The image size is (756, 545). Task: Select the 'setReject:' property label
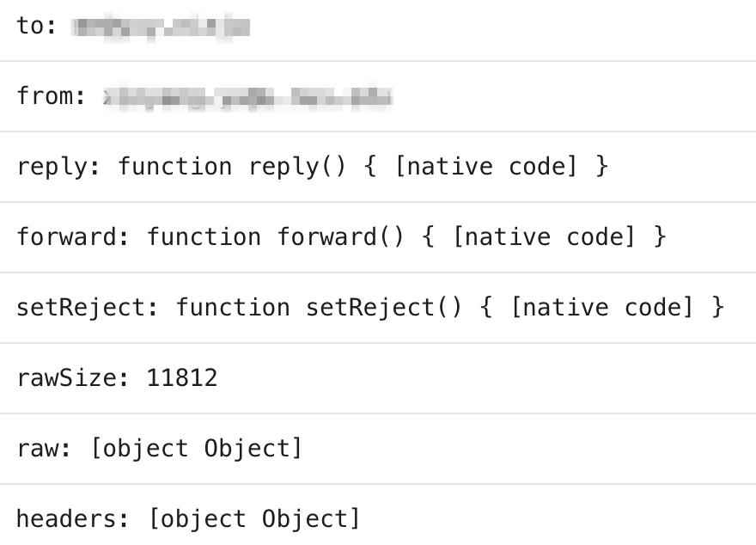(x=88, y=307)
